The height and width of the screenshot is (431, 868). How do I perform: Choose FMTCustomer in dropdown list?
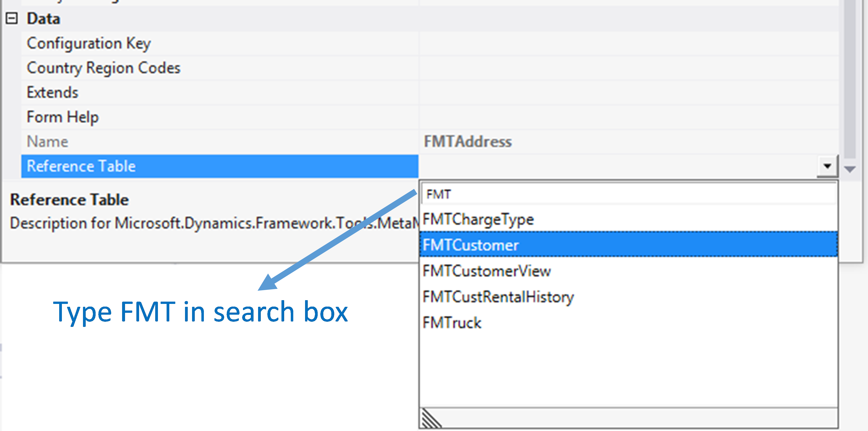[x=471, y=245]
